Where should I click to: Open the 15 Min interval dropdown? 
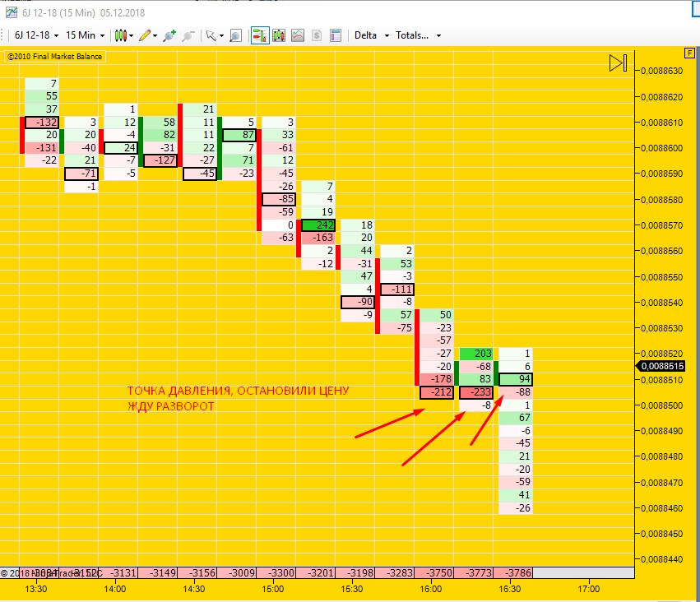(x=86, y=35)
